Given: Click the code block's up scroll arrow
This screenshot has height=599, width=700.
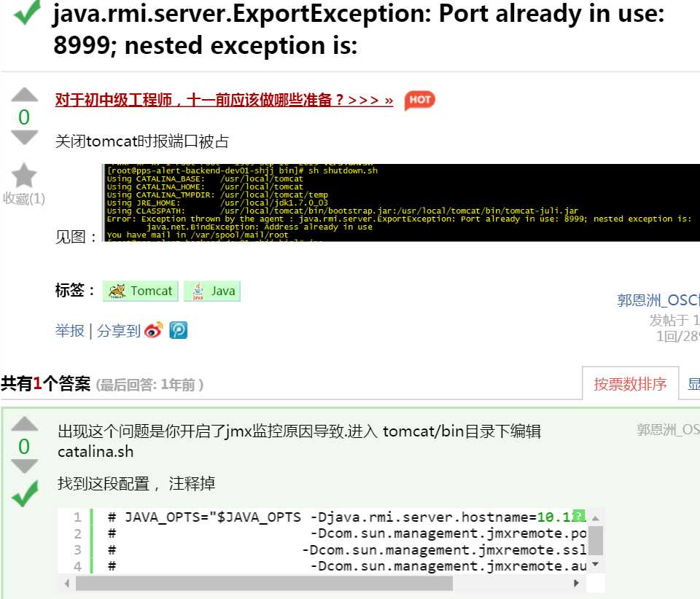Looking at the screenshot, I should pos(595,518).
